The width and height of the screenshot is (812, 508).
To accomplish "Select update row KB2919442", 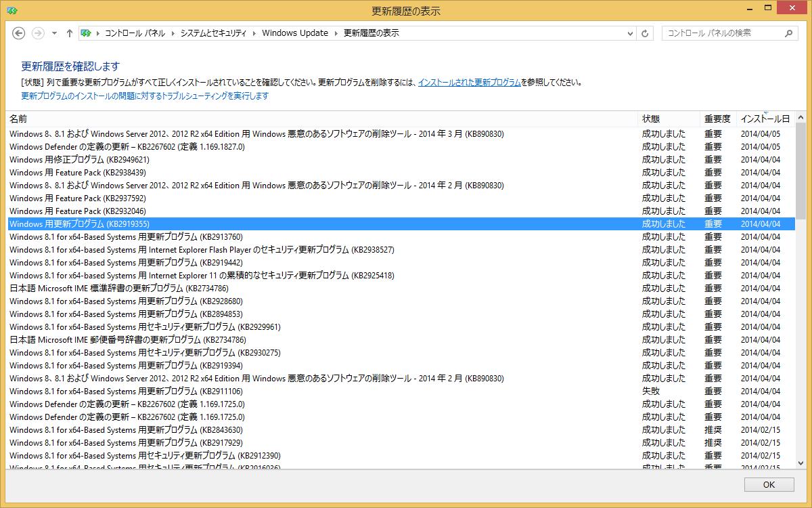I will click(401, 263).
